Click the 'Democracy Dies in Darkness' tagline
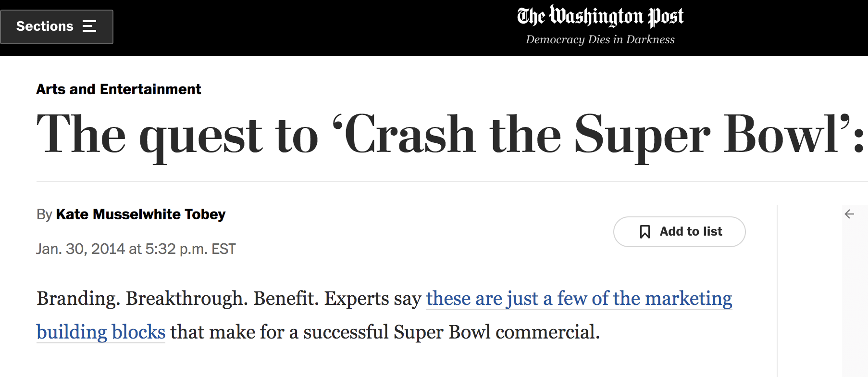The height and width of the screenshot is (377, 868). 600,39
